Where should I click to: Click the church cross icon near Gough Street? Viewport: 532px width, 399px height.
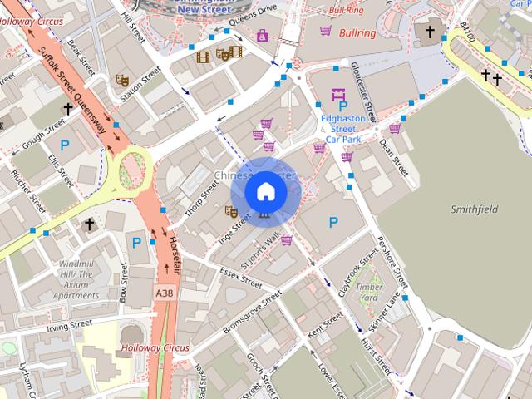(68, 109)
